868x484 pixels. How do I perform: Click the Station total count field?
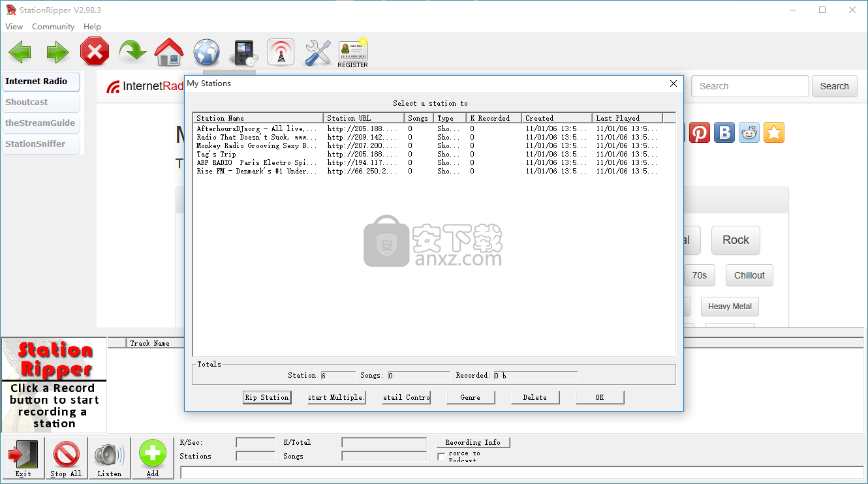[x=337, y=376]
